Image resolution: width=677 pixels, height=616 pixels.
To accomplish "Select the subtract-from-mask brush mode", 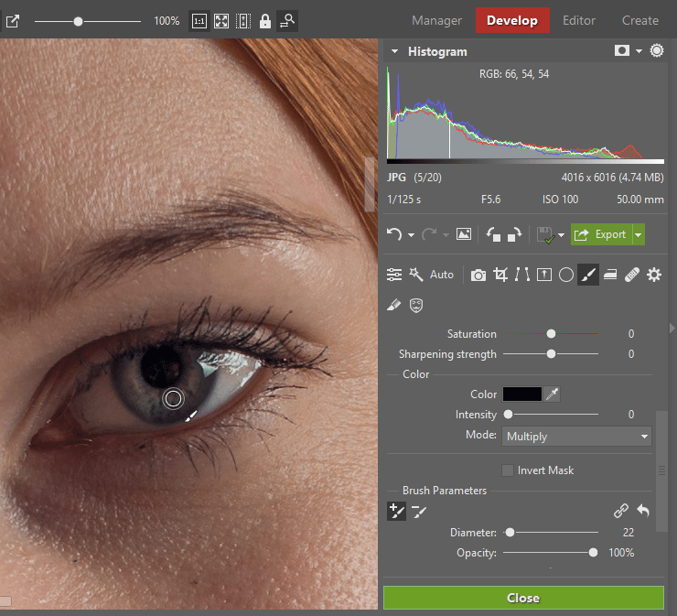I will [418, 512].
